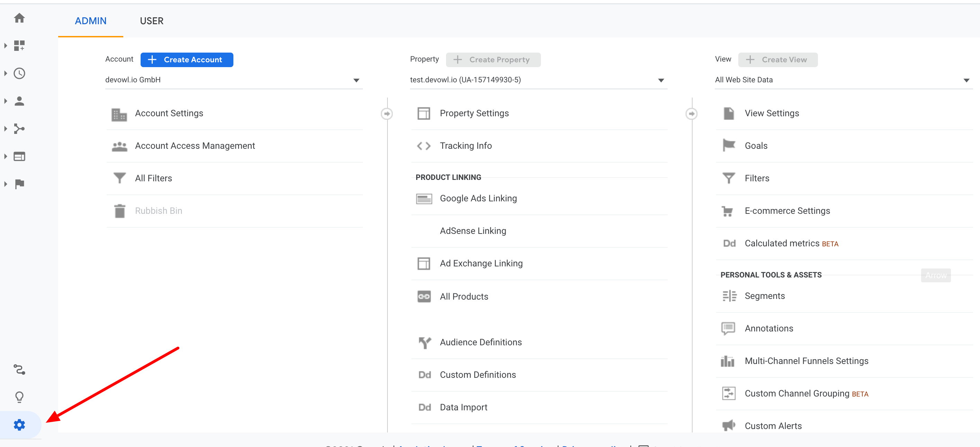980x447 pixels.
Task: Click the Conversions flag icon in sidebar
Action: 19,184
